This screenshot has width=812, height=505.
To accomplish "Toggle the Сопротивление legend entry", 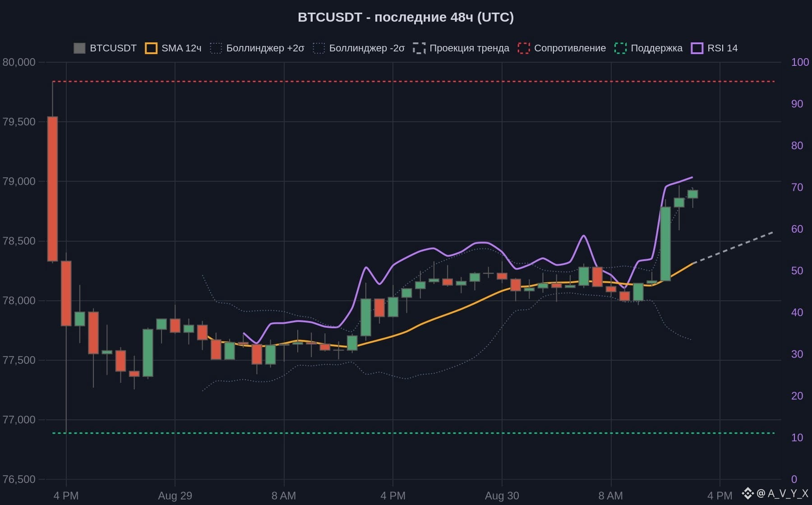I will [x=562, y=48].
